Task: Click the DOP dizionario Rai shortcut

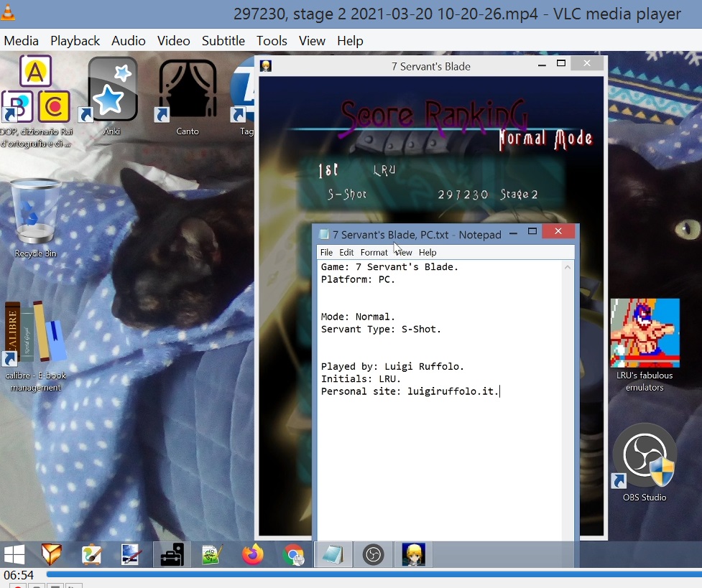Action: click(x=35, y=91)
